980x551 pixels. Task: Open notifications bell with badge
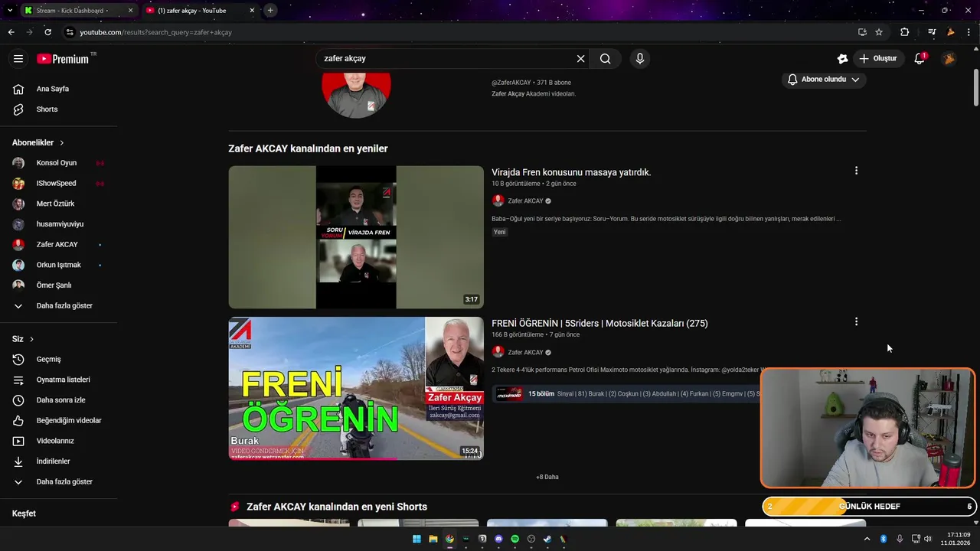(920, 59)
